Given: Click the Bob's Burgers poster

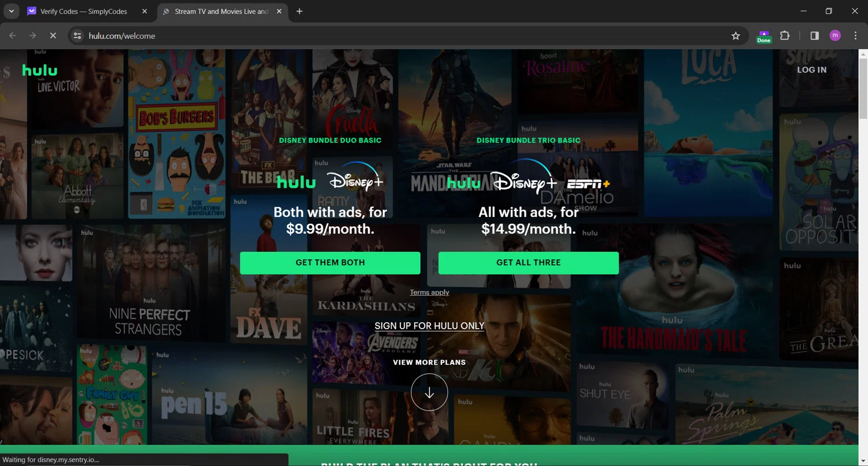Looking at the screenshot, I should point(176,133).
